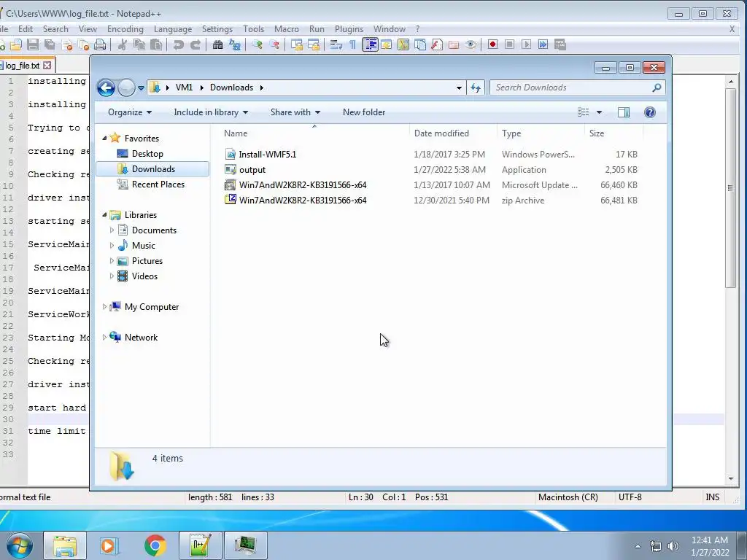Start macro recording with red record icon
This screenshot has height=560, width=747.
pos(492,44)
